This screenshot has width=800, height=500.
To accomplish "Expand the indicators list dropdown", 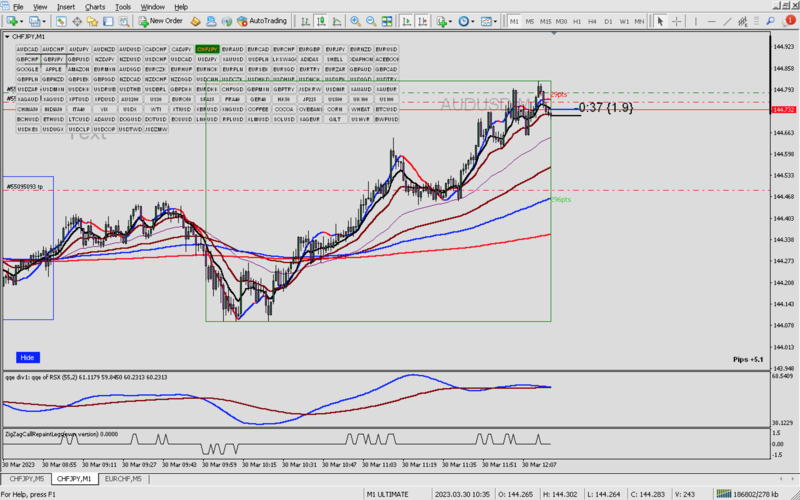I will click(450, 21).
